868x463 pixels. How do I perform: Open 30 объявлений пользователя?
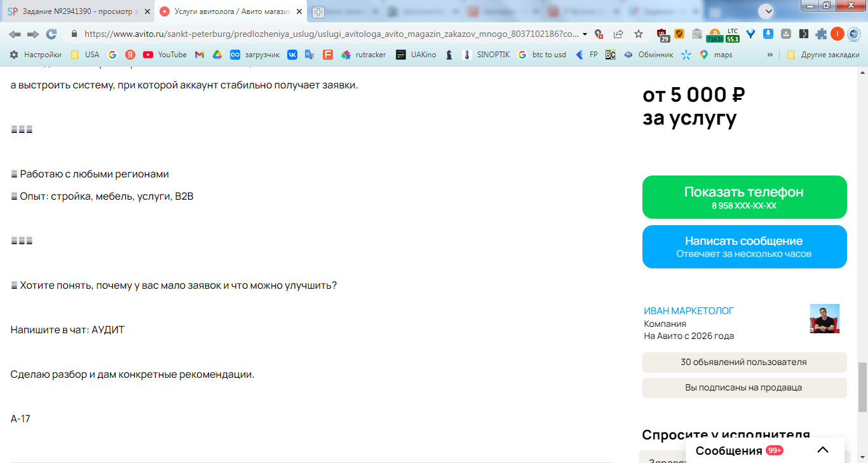click(x=745, y=363)
